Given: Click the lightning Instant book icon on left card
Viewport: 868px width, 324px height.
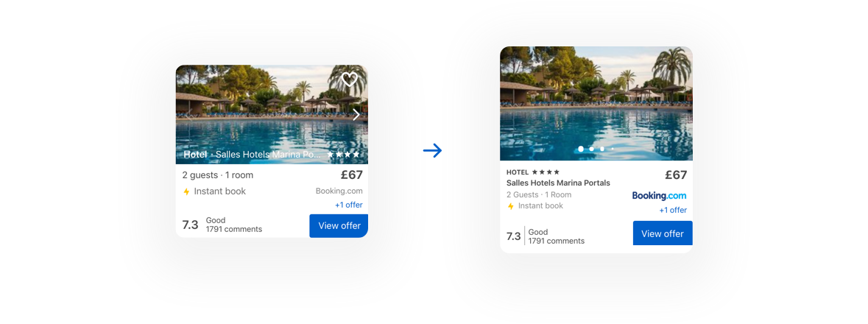Looking at the screenshot, I should 186,191.
